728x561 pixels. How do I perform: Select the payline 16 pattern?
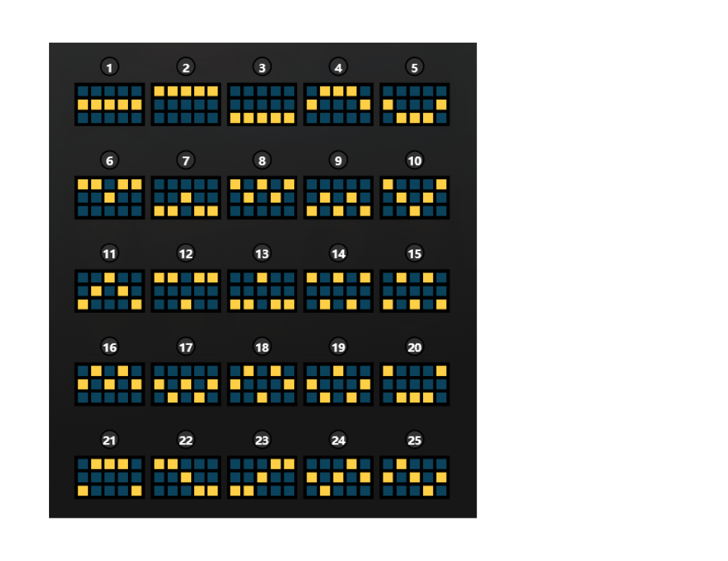(109, 383)
